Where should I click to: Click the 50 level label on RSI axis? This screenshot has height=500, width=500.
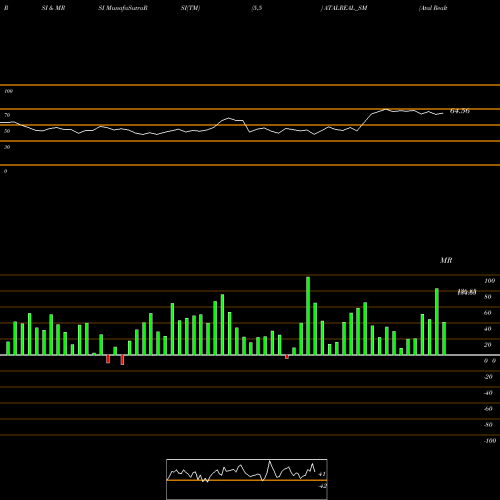click(7, 131)
